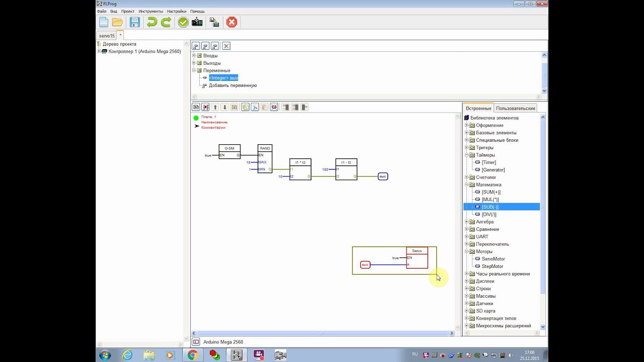Click the first icon in the board toolbar
This screenshot has height=362, width=644.
pos(196,107)
